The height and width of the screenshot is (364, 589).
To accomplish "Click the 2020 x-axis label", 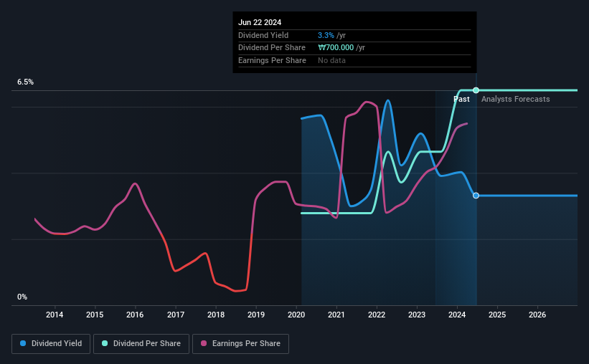I will [x=296, y=315].
